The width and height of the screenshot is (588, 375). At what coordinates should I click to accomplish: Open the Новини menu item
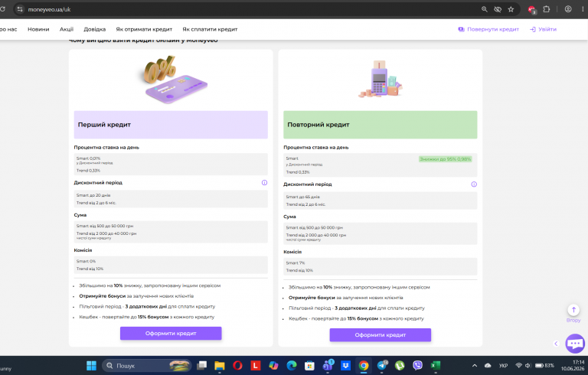pyautogui.click(x=38, y=29)
